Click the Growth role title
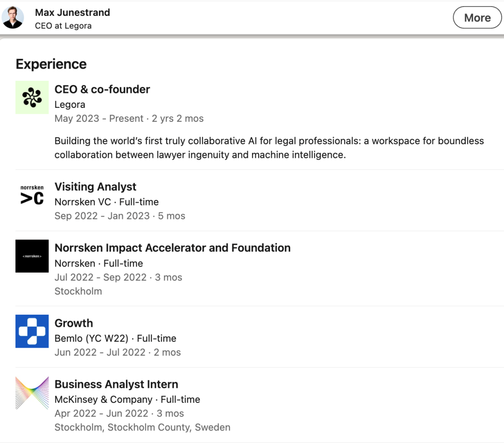The width and height of the screenshot is (504, 443). 74,323
